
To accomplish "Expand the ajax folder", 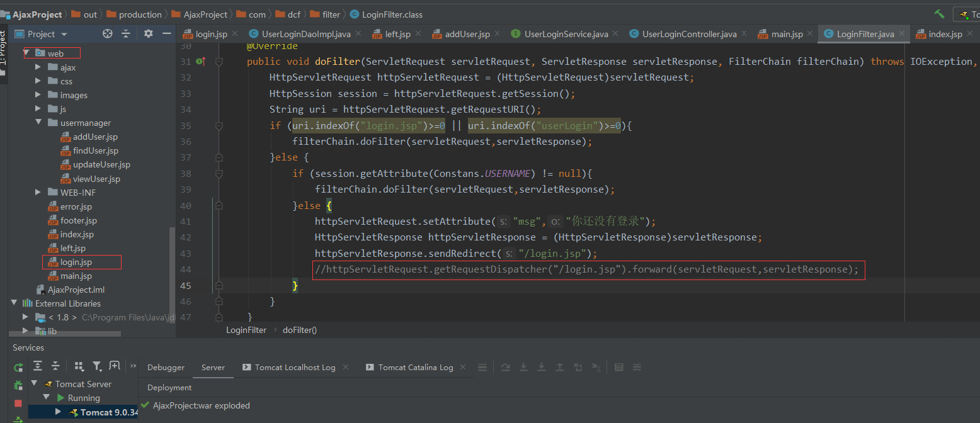I will click(x=38, y=67).
